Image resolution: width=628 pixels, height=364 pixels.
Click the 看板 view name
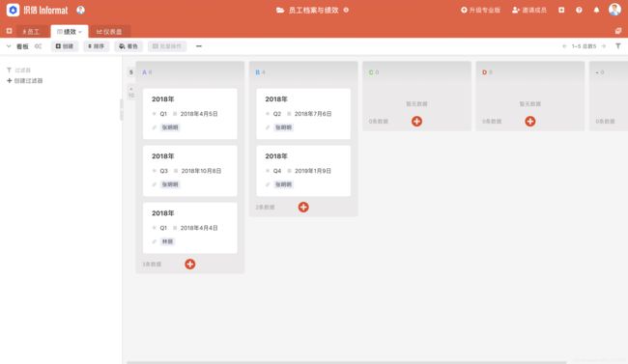tap(22, 46)
